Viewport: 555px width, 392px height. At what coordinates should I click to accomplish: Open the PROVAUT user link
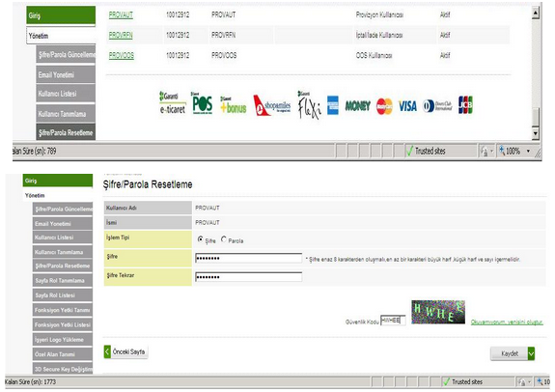click(121, 14)
